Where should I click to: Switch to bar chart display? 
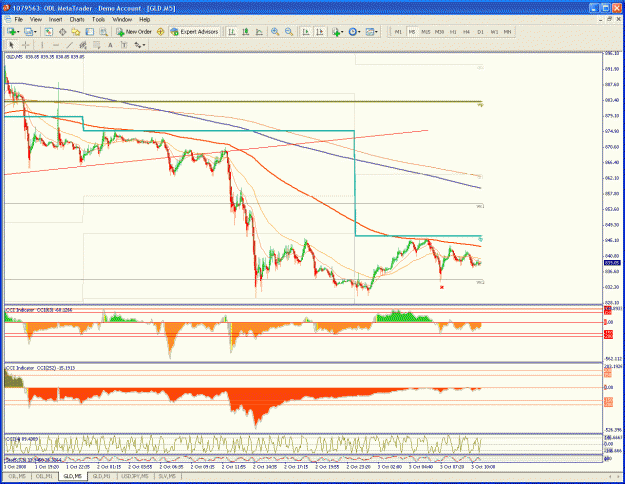coord(232,31)
